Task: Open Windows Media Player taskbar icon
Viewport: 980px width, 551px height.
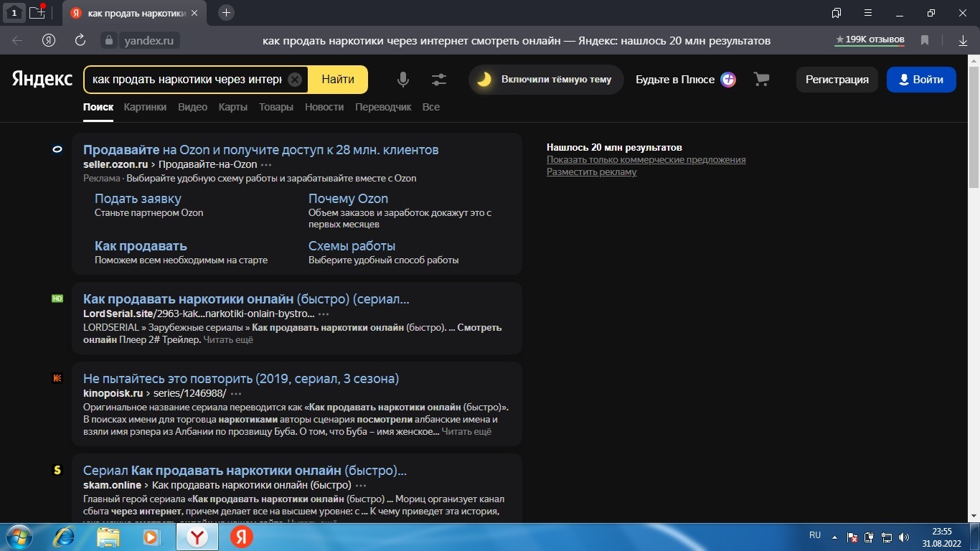Action: [x=151, y=537]
